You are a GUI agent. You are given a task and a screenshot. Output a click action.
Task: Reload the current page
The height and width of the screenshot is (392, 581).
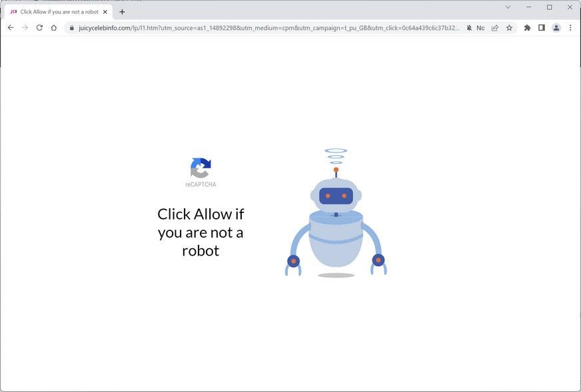tap(39, 28)
